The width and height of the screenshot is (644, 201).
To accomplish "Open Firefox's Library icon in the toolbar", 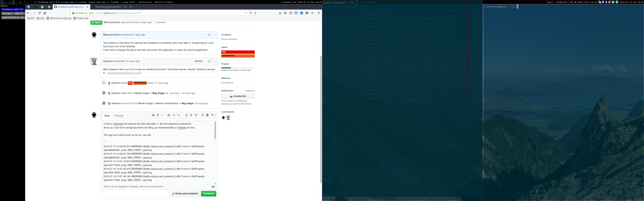I will coord(285,13).
